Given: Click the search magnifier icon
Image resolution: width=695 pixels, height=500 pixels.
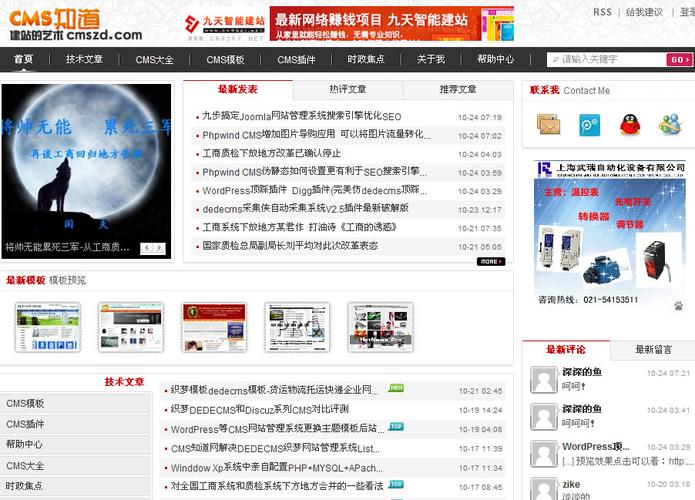Looking at the screenshot, I should 552,60.
